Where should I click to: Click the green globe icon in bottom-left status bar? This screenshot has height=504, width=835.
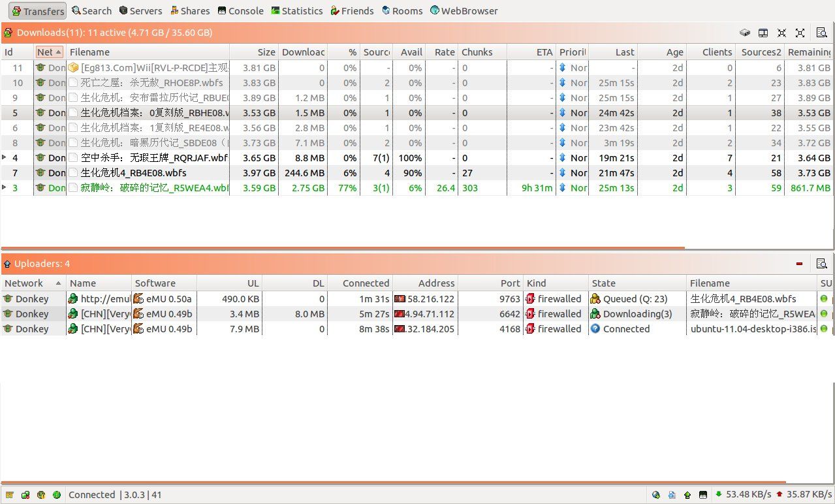[x=57, y=495]
